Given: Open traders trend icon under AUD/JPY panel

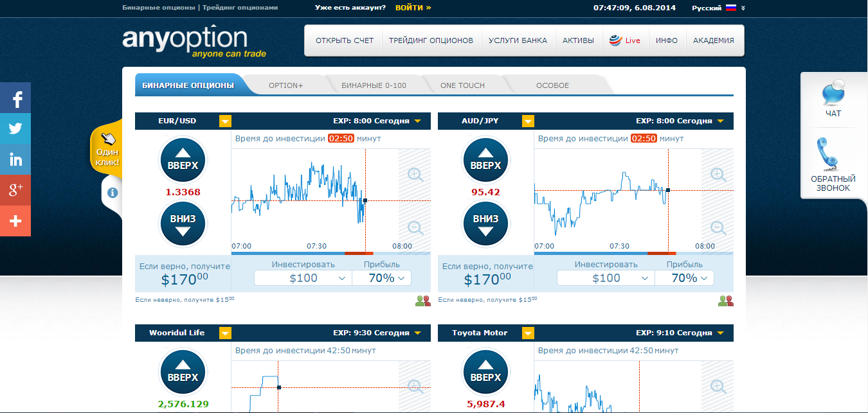Looking at the screenshot, I should 725,300.
